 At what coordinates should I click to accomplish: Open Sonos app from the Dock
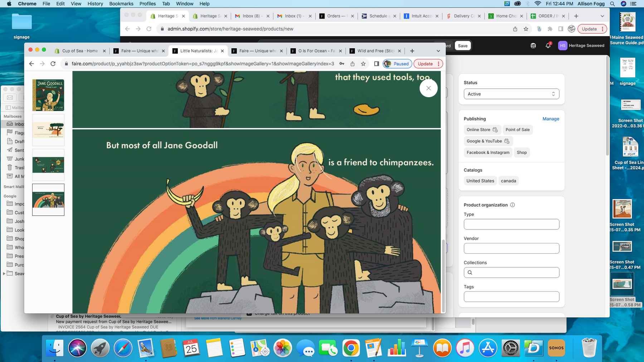(556, 348)
